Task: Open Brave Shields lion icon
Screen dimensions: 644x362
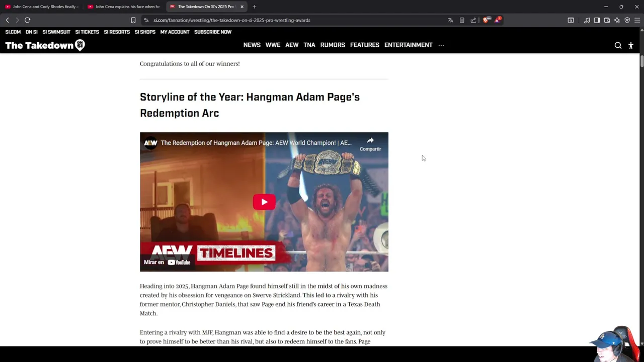Action: click(486, 20)
